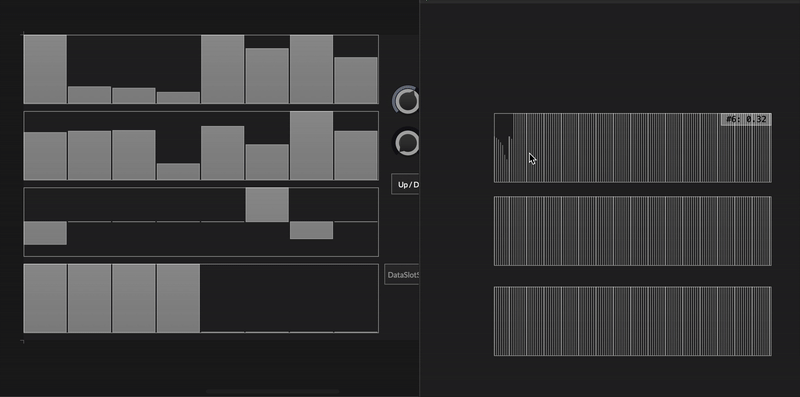
Task: Click the lower rotary knob below the blue-arc knob
Action: 406,142
